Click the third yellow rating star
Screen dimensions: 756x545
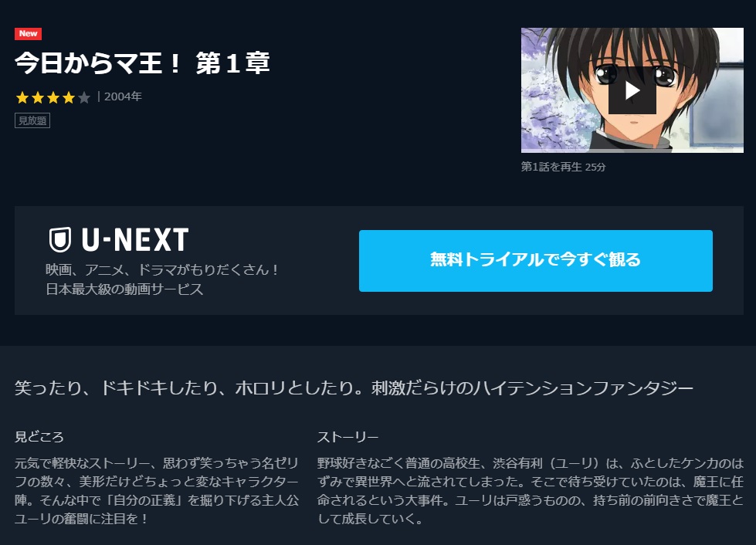pyautogui.click(x=53, y=98)
